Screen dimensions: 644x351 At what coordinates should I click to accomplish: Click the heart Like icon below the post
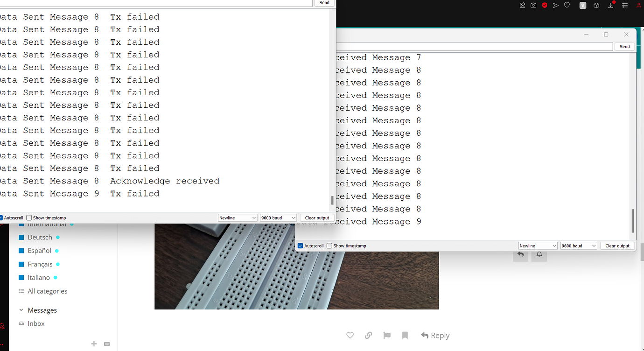click(x=350, y=335)
